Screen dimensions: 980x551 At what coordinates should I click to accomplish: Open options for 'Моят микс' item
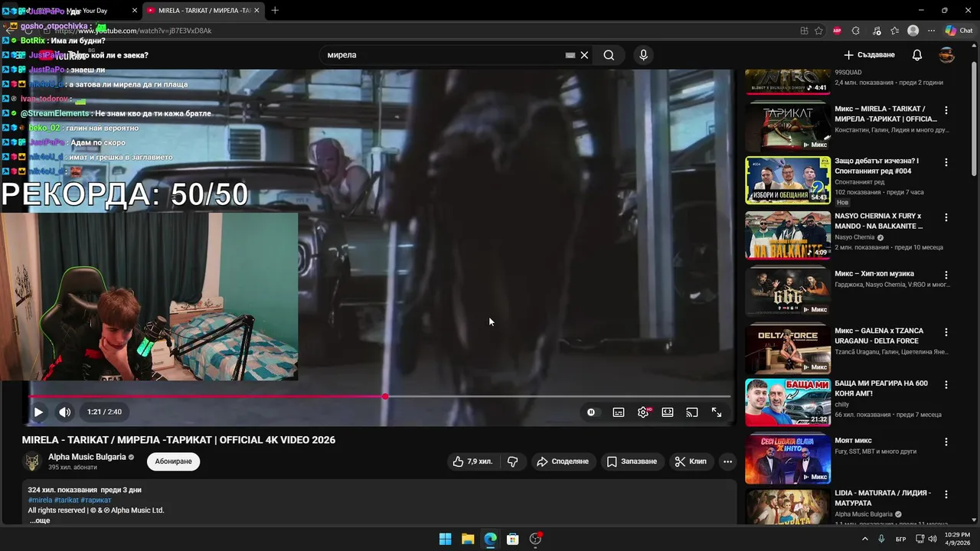coord(946,442)
